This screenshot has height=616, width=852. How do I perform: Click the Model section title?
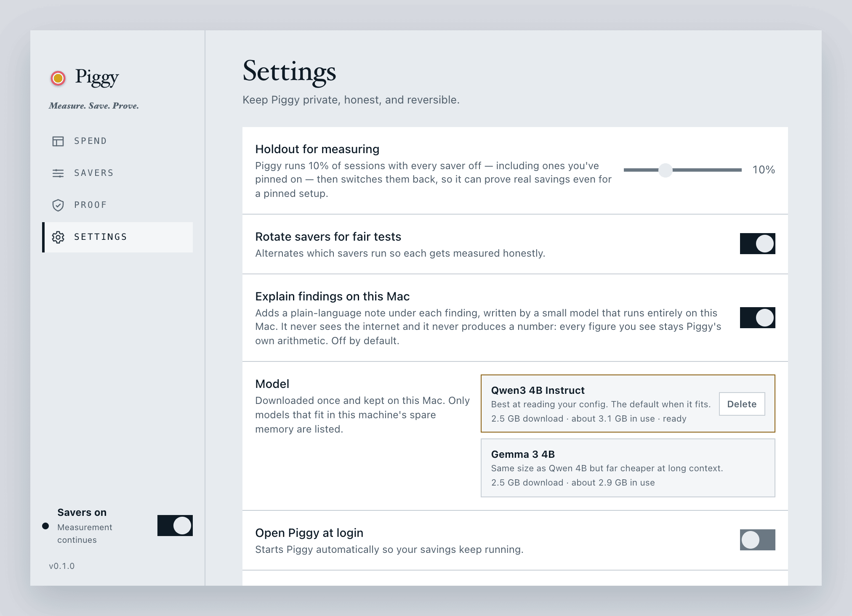tap(272, 384)
